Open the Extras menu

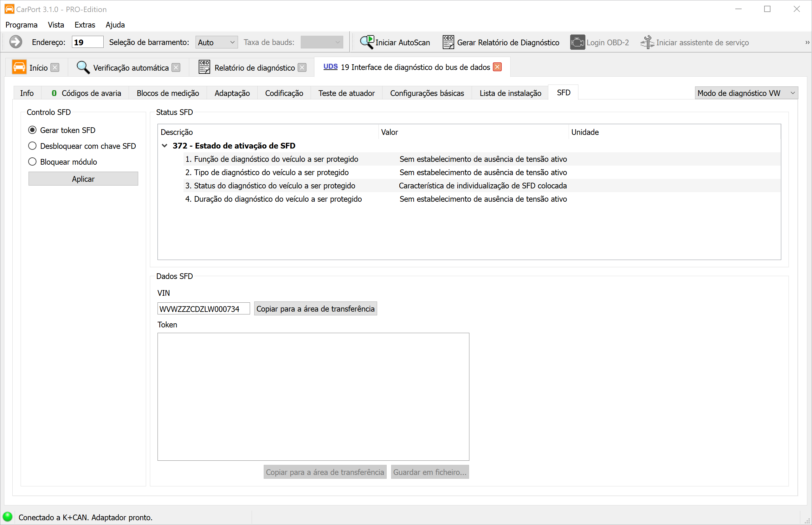(85, 25)
